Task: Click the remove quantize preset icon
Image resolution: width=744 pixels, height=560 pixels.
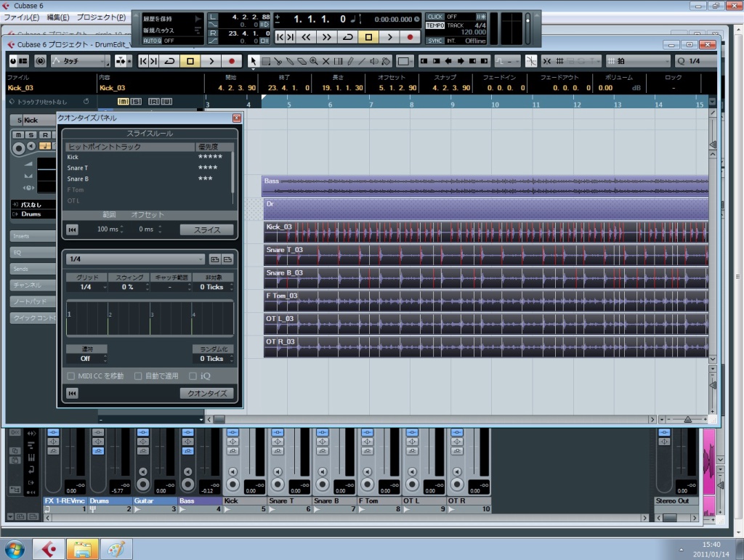Action: pyautogui.click(x=227, y=259)
